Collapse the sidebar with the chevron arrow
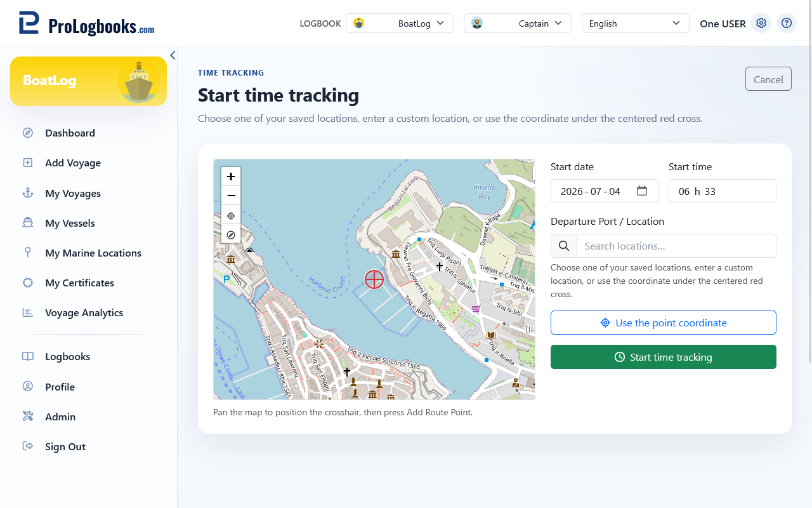Screen dimensions: 812x508 (x=173, y=55)
